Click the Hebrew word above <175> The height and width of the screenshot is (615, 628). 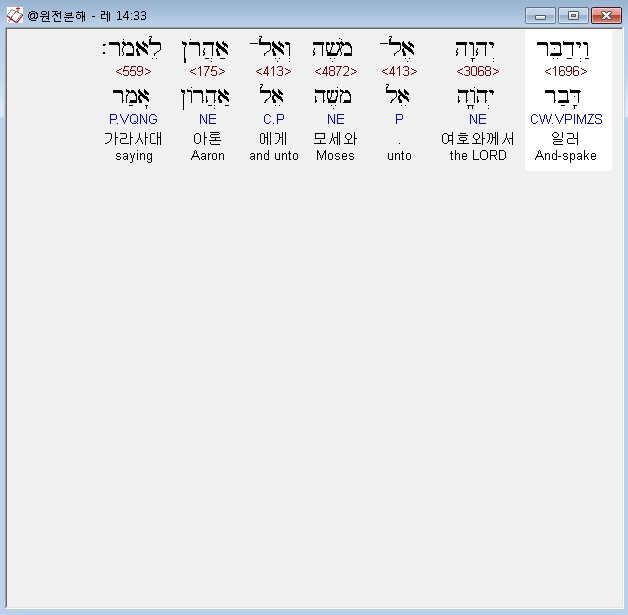click(x=205, y=49)
